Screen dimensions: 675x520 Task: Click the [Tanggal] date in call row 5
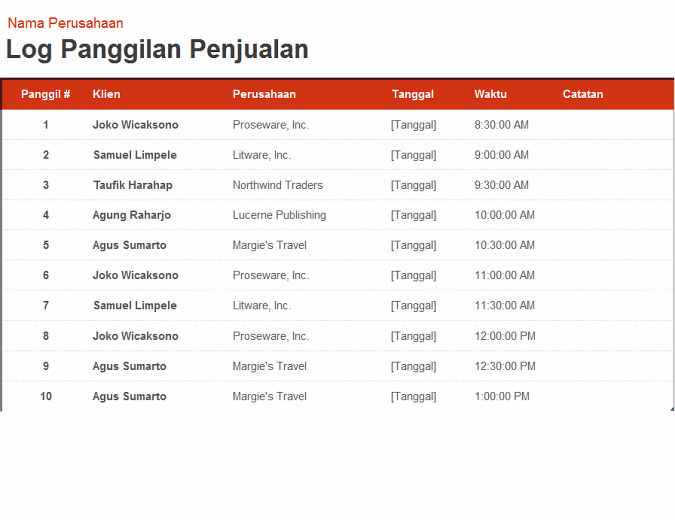click(x=413, y=245)
